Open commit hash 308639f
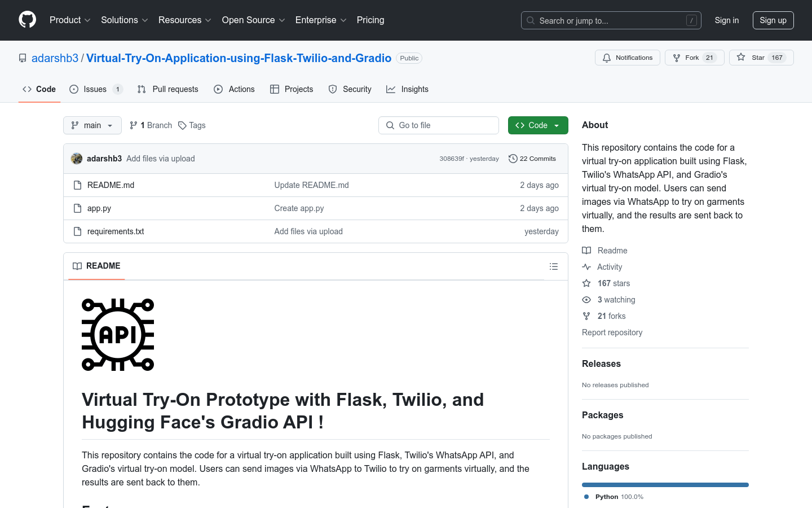 (452, 159)
